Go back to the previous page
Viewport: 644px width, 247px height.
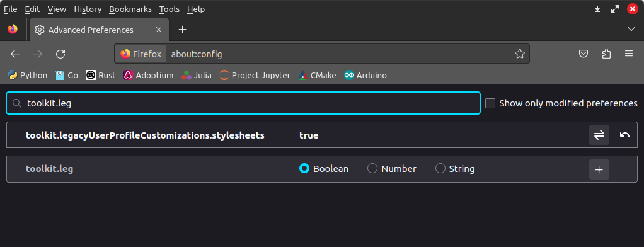15,54
